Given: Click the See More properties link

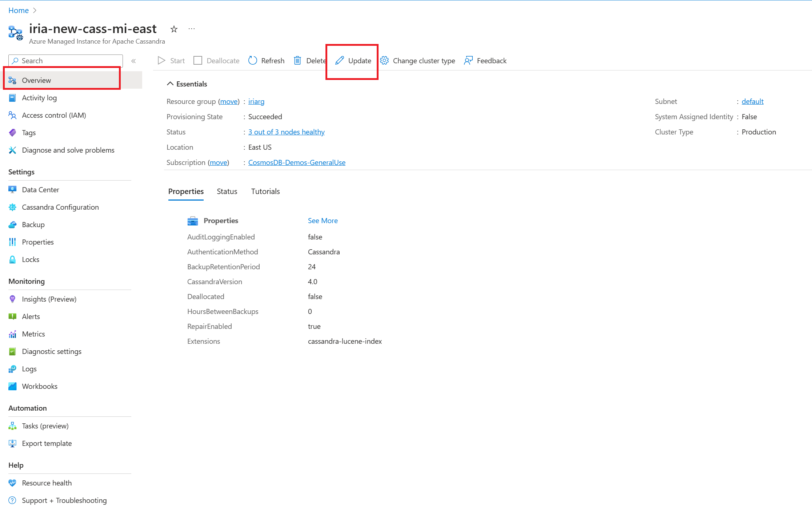Looking at the screenshot, I should [x=322, y=221].
